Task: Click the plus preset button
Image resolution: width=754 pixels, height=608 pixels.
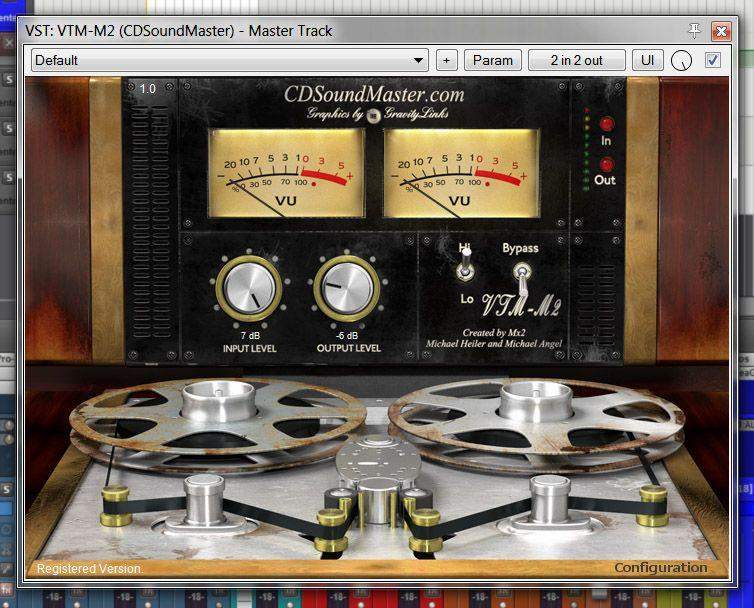Action: coord(446,61)
